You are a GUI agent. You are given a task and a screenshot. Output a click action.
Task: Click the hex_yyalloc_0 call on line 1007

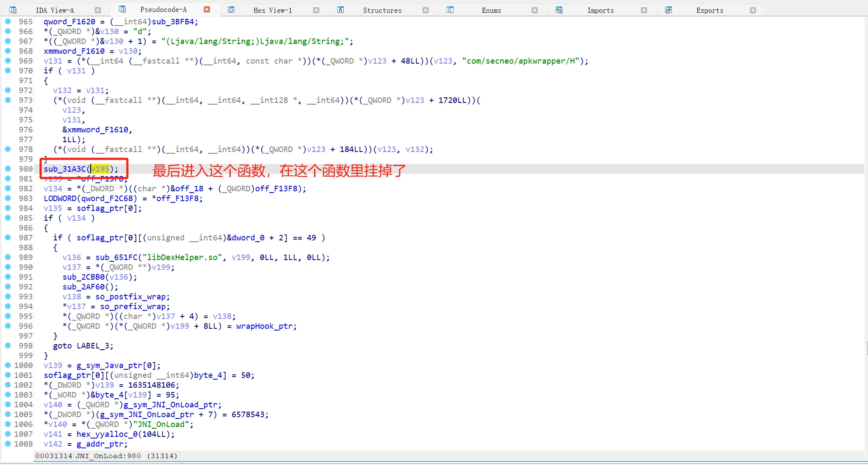point(107,434)
